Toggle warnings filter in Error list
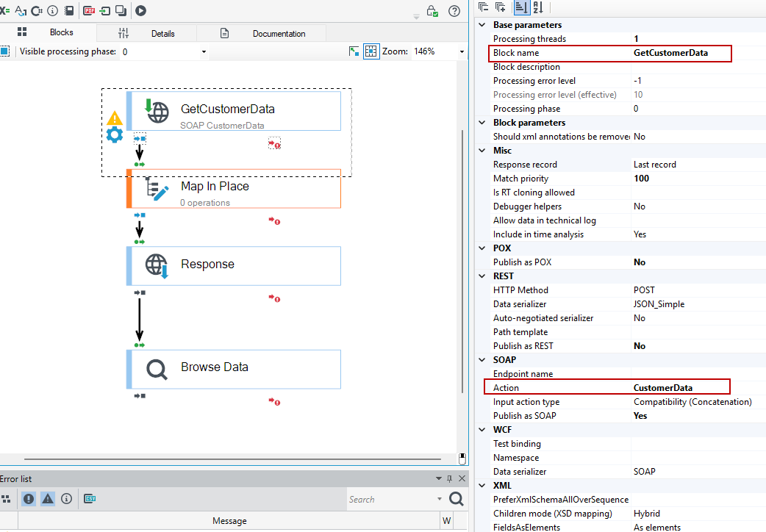 47,499
